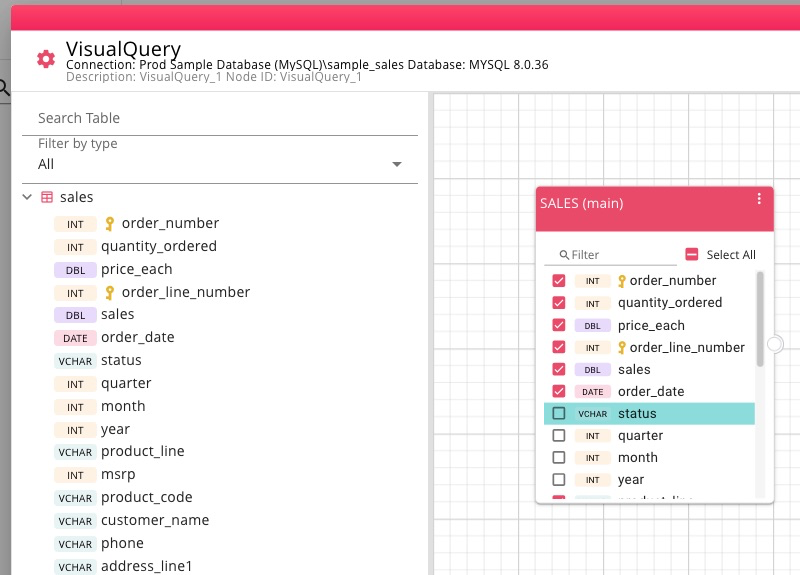The width and height of the screenshot is (800, 575).
Task: Click the SALES (main) node header
Action: (x=655, y=209)
